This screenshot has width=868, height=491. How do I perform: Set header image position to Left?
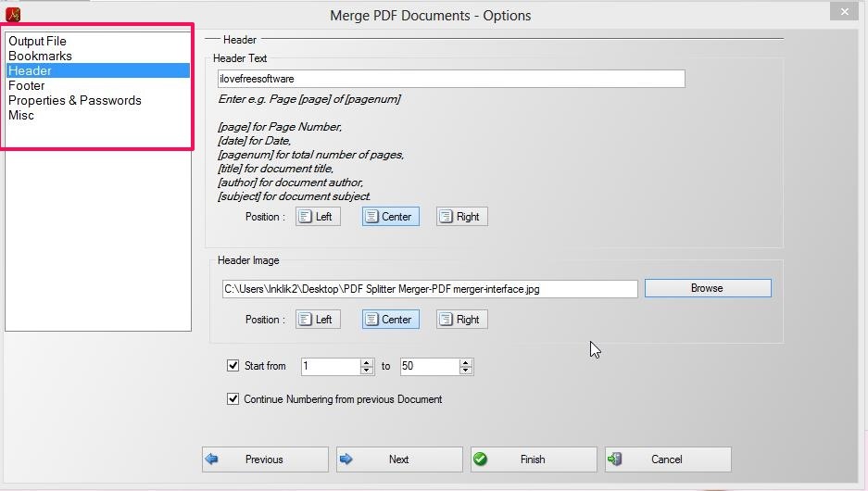coord(318,320)
